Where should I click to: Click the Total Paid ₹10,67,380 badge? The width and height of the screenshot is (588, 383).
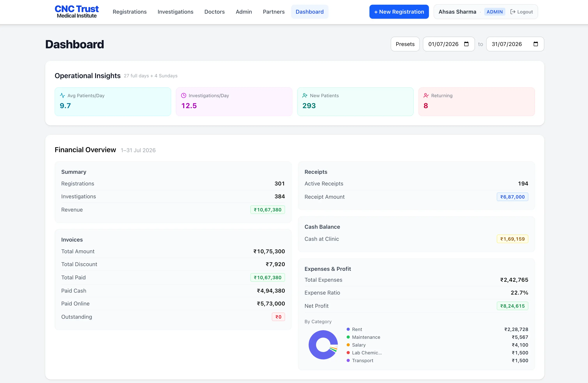(x=267, y=277)
